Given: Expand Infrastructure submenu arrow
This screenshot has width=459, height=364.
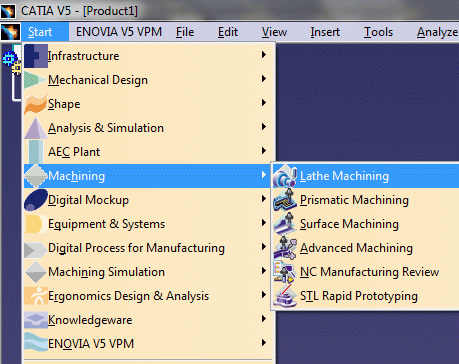Looking at the screenshot, I should [264, 54].
